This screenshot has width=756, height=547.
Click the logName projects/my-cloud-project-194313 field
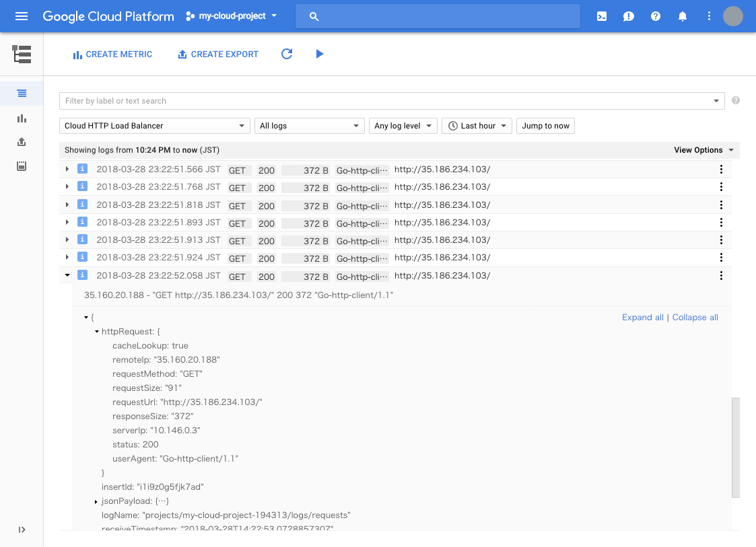tap(226, 515)
